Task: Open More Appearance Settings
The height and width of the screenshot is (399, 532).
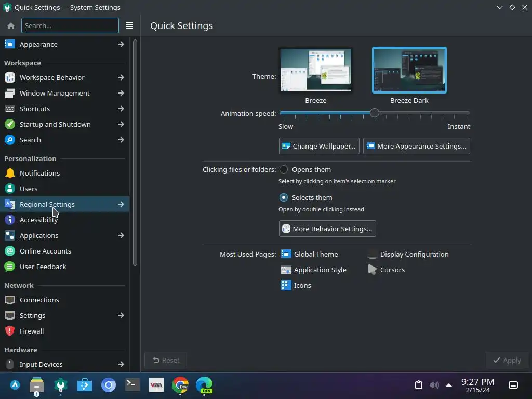Action: pos(416,146)
